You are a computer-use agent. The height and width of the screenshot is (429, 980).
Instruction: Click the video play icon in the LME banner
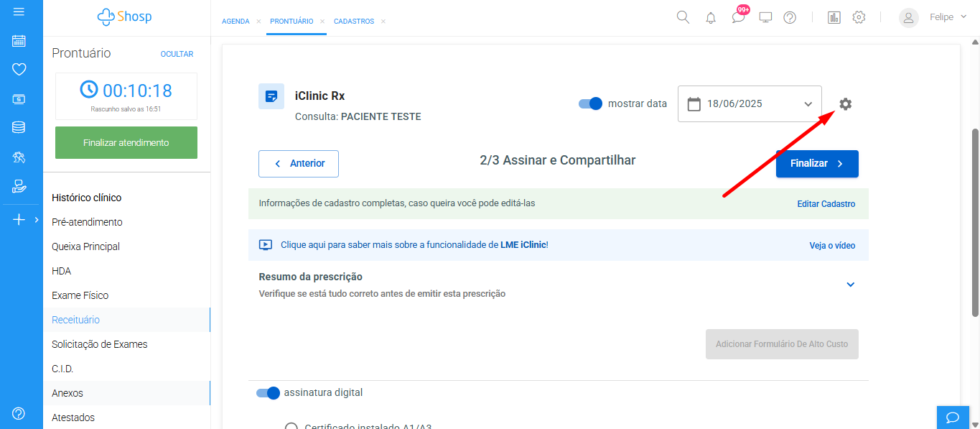[x=266, y=245]
